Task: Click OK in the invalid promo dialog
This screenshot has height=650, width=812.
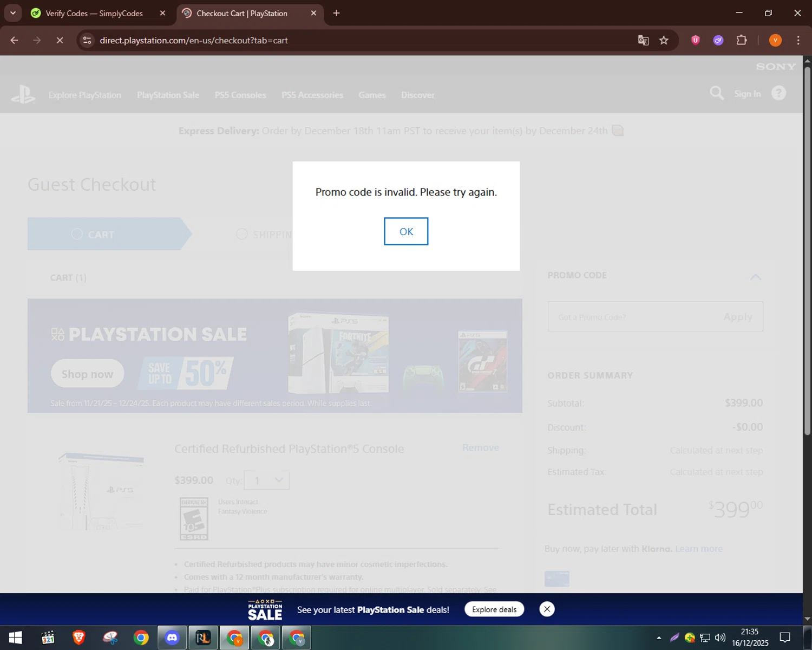Action: click(406, 231)
